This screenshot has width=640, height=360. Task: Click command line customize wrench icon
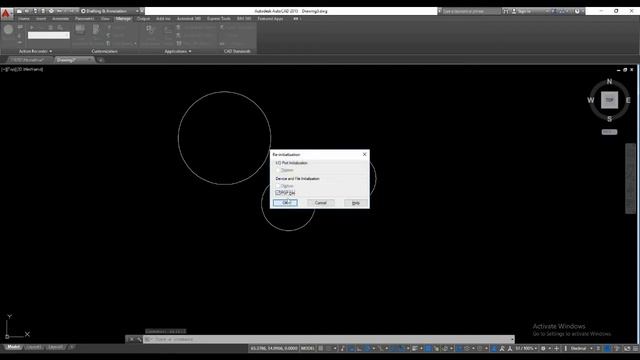[139, 339]
